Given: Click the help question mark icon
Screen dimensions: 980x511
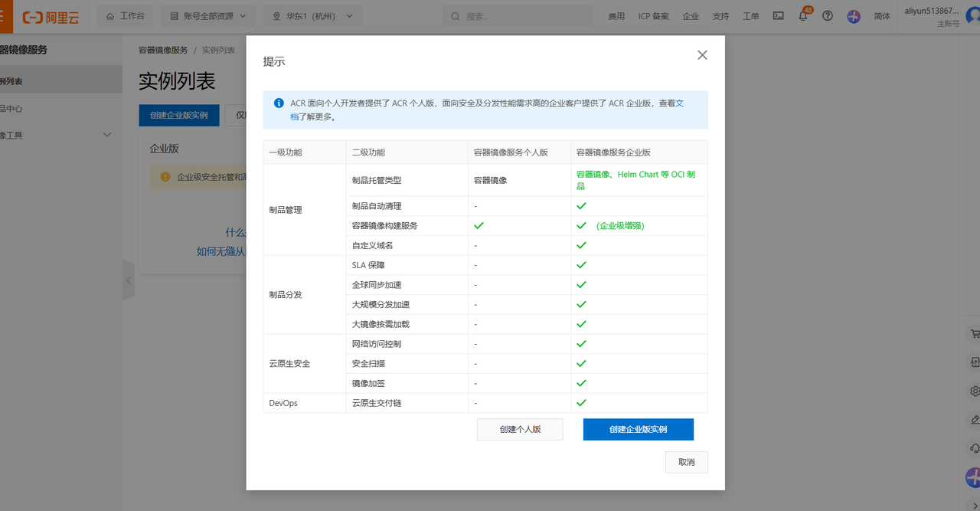Looking at the screenshot, I should point(827,16).
